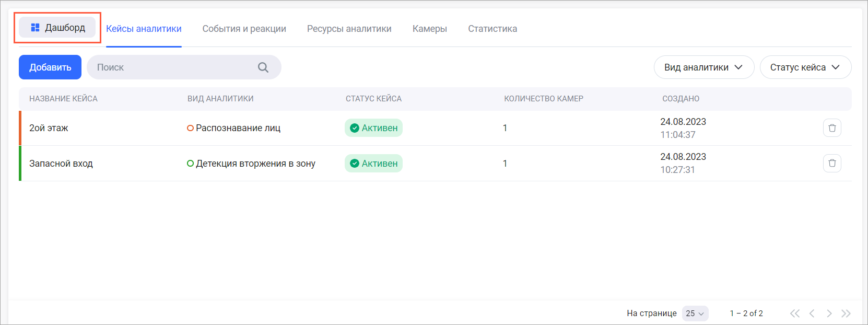Go to the next page arrow
Image resolution: width=868 pixels, height=325 pixels.
pyautogui.click(x=829, y=314)
